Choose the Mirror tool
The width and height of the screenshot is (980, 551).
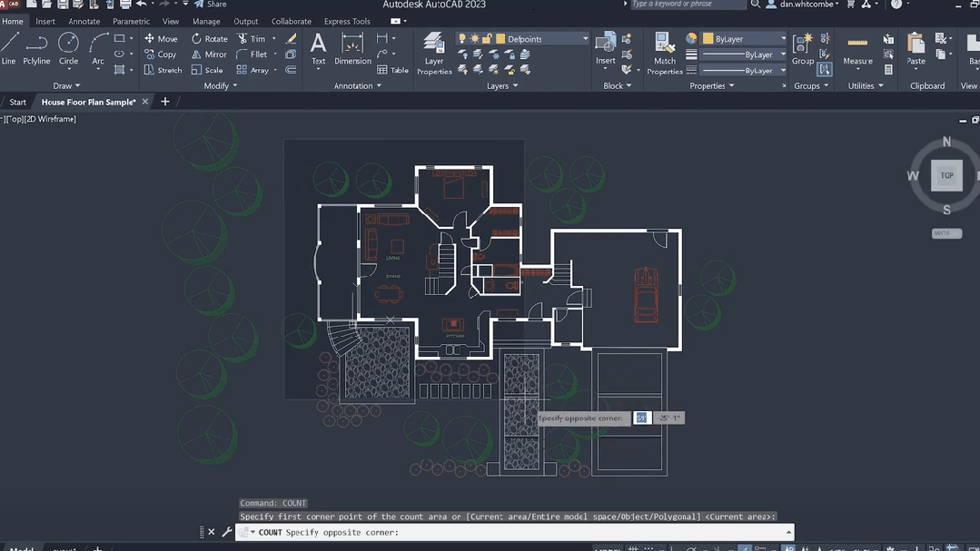209,54
